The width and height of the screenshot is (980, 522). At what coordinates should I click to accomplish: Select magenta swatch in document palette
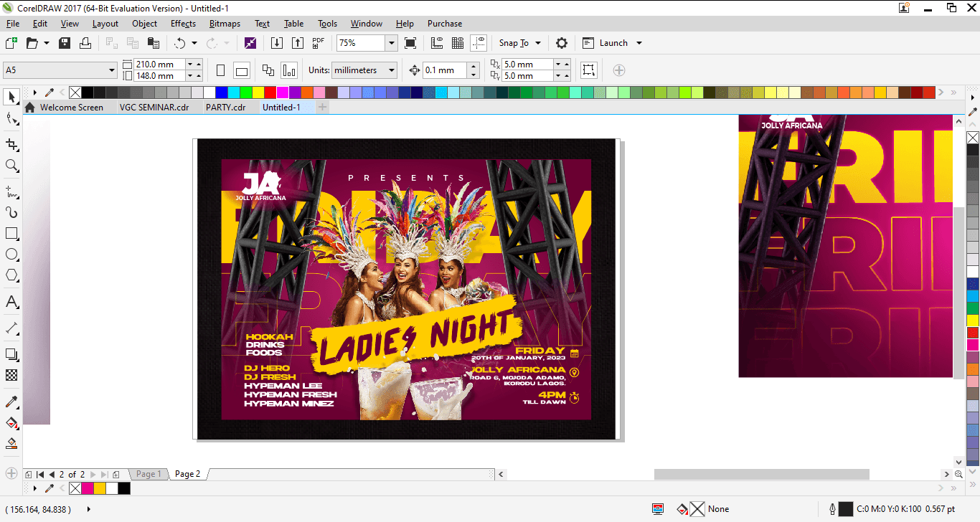[x=88, y=488]
